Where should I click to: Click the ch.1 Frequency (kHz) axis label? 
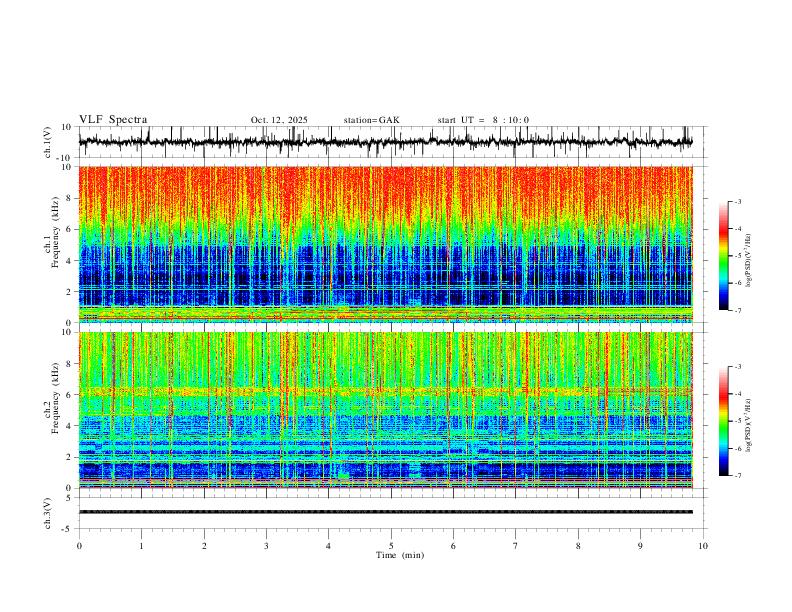(52, 234)
